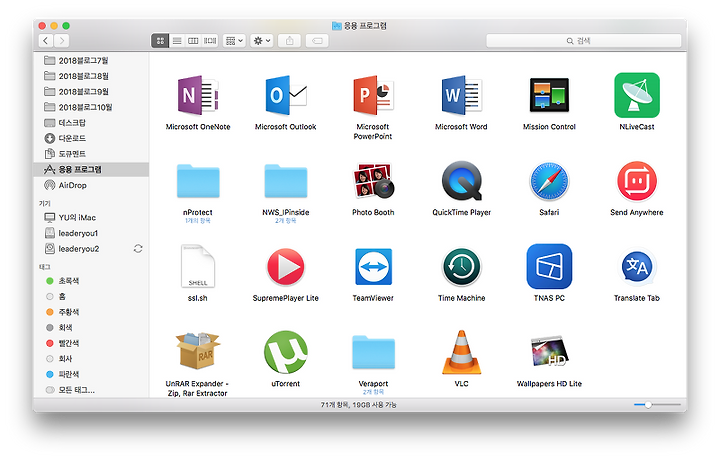
Task: Go forward with the right arrow button
Action: tap(62, 41)
